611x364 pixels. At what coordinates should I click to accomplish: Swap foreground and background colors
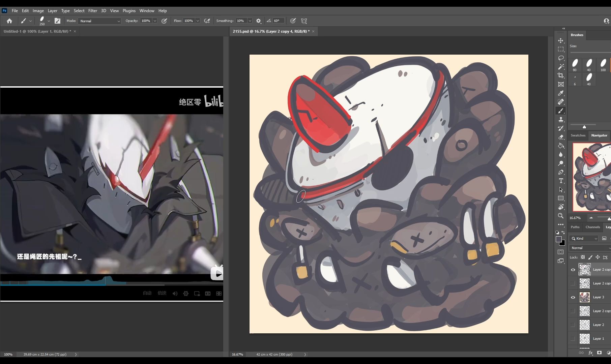pos(563,233)
